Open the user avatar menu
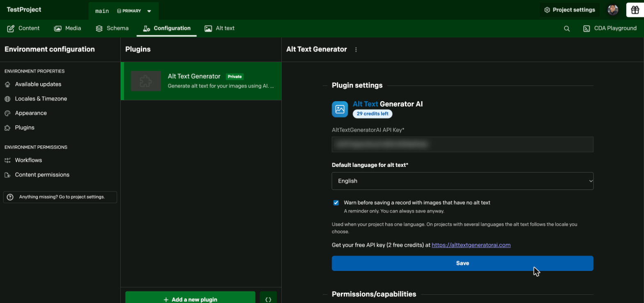644x303 pixels. click(613, 10)
